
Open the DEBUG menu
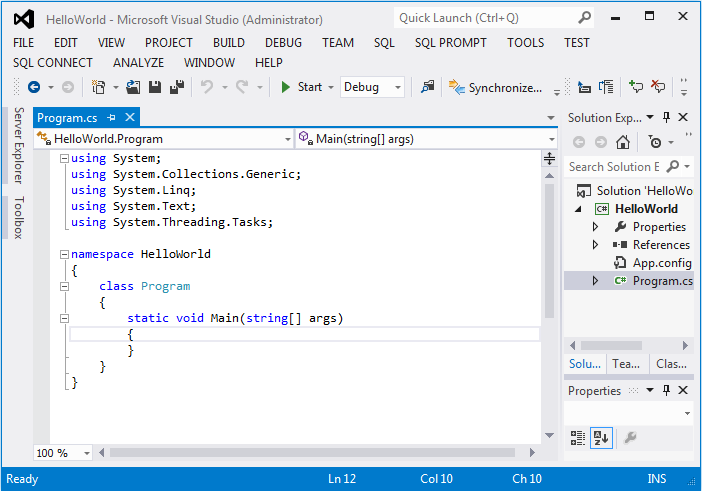tap(283, 43)
